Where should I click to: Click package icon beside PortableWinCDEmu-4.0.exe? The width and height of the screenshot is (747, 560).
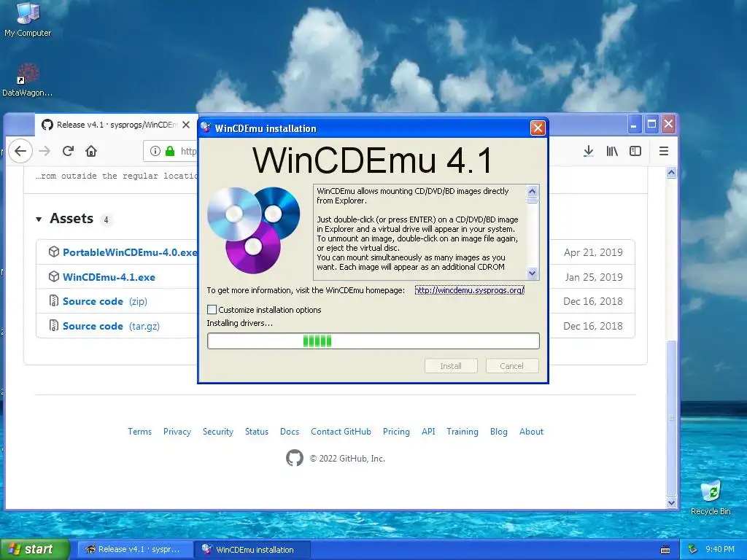(x=54, y=252)
